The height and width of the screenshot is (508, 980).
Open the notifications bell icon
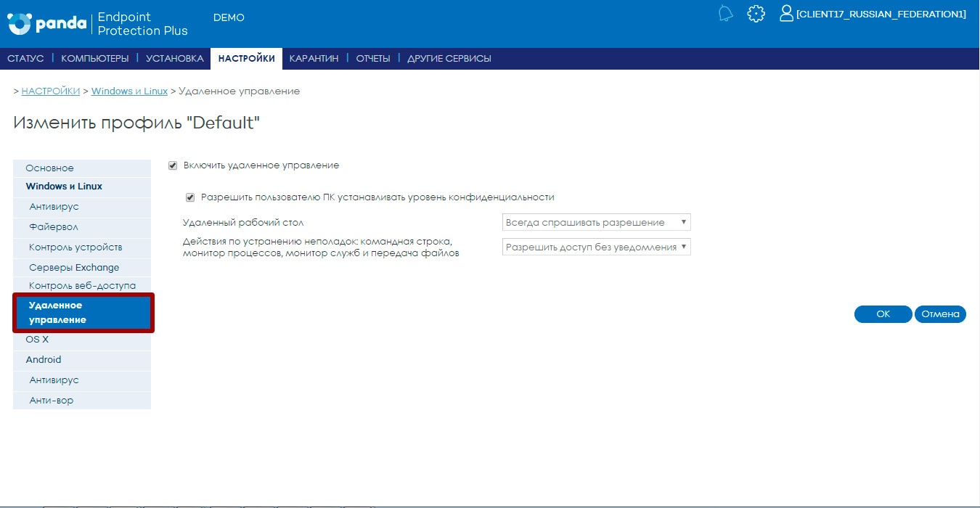(x=725, y=14)
